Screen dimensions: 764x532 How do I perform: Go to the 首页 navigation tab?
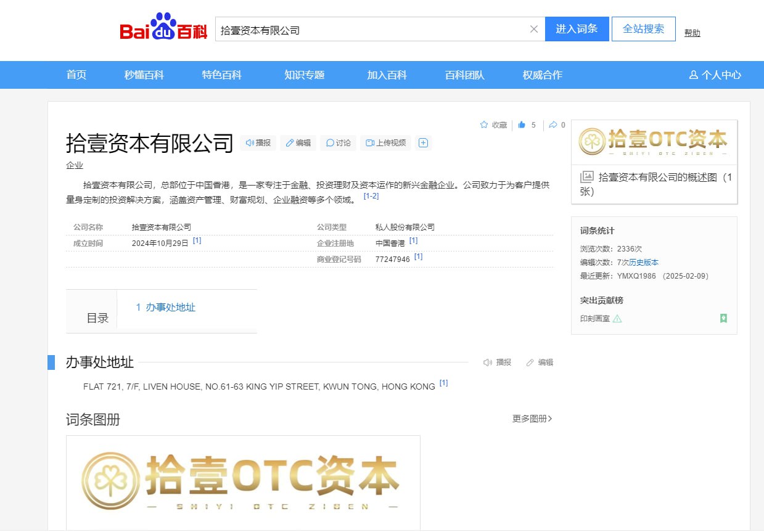point(76,75)
